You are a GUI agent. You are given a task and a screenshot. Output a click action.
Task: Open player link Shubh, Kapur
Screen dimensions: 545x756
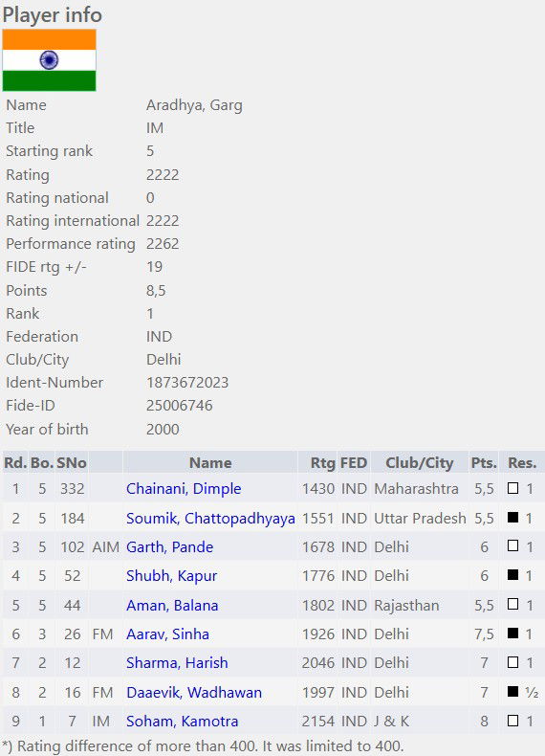coord(171,576)
